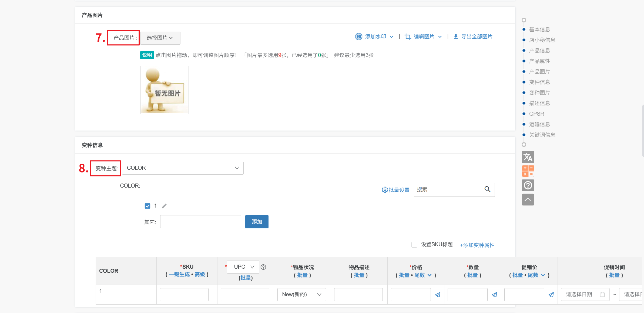The width and height of the screenshot is (644, 313).
Task: Click the paper-plane icon next to price field
Action: [438, 295]
